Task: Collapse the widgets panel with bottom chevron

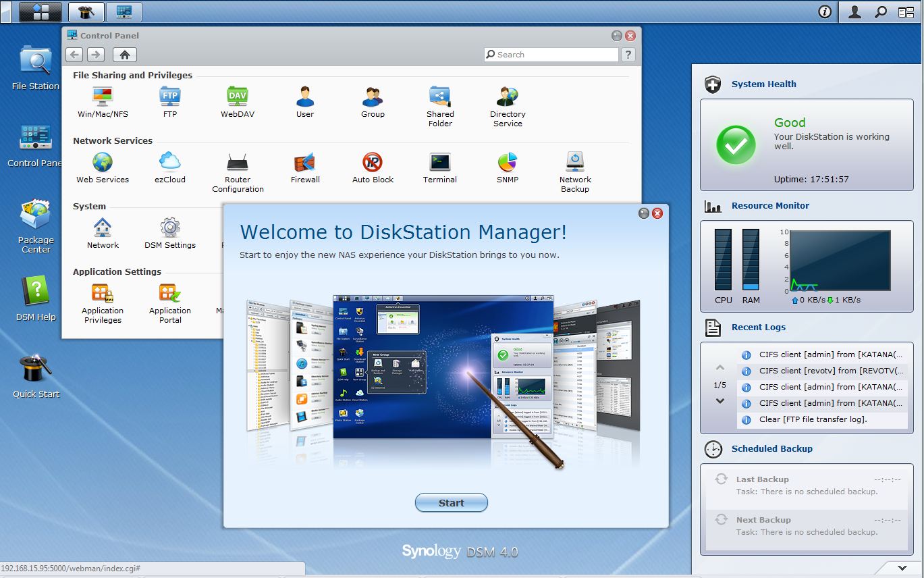Action: [902, 567]
